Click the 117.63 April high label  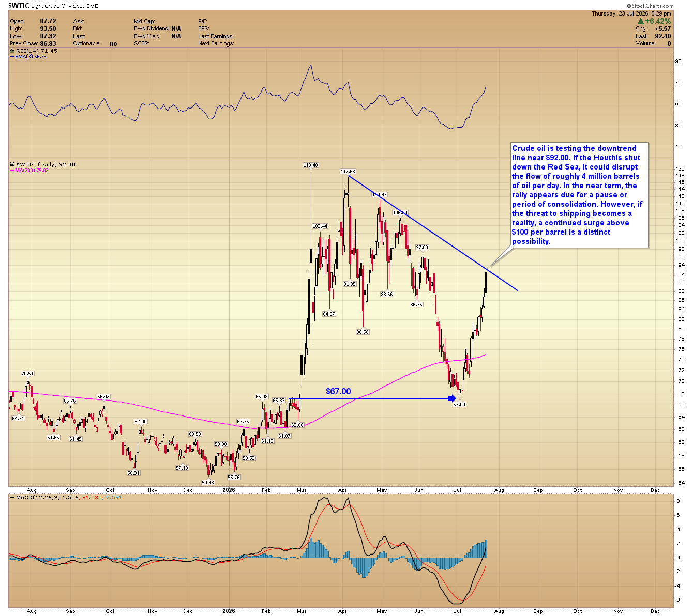tap(348, 172)
